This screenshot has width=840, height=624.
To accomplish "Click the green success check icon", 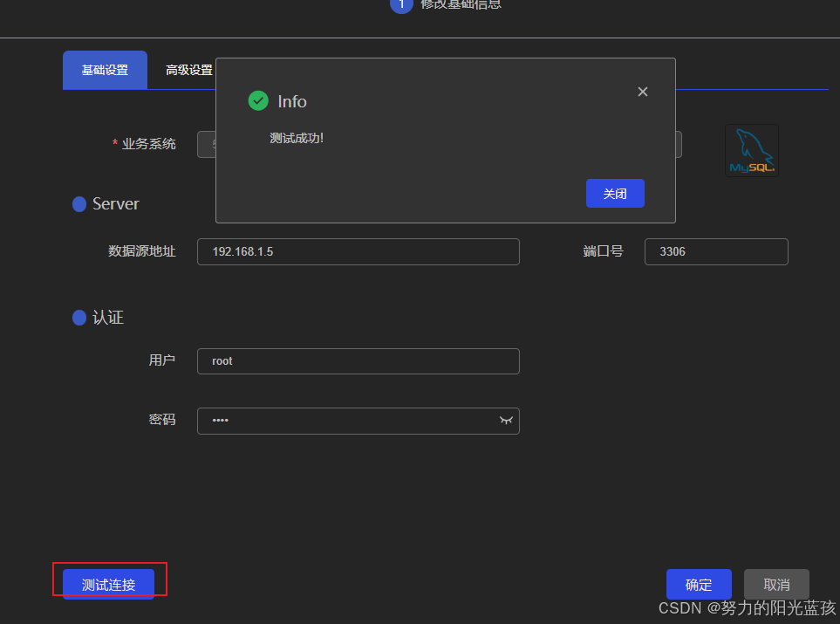I will pos(258,100).
